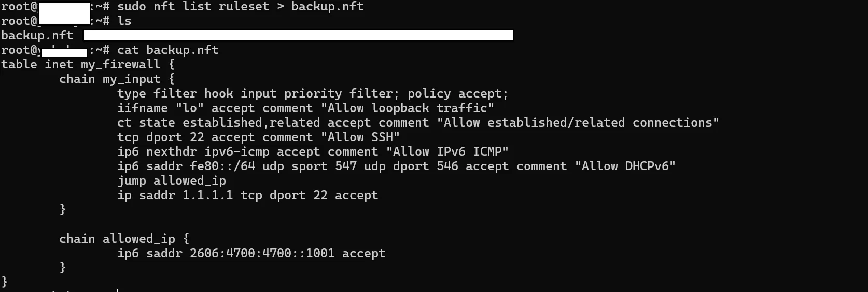
Task: Click the "Allow SSH" comment
Action: coord(360,137)
